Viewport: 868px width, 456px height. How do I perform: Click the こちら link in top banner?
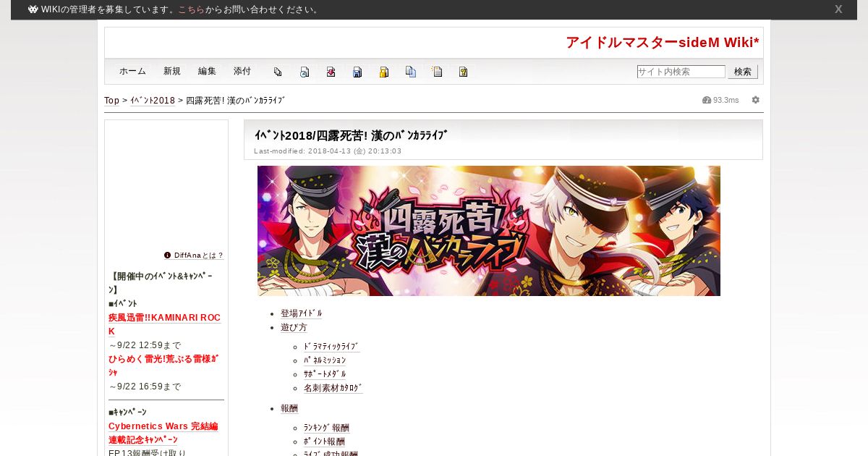coord(191,9)
